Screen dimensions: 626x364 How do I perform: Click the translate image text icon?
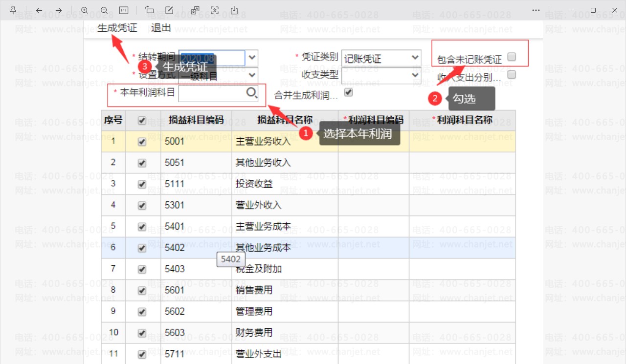point(195,10)
